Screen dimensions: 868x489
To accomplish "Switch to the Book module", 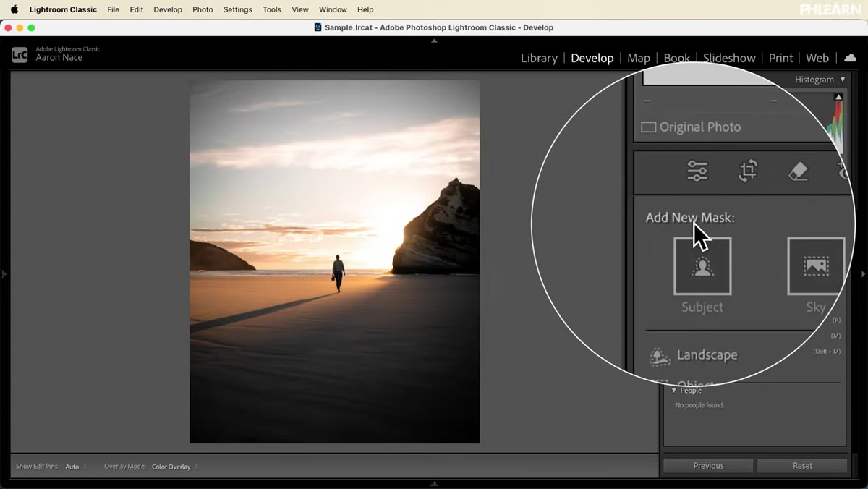I will click(676, 58).
